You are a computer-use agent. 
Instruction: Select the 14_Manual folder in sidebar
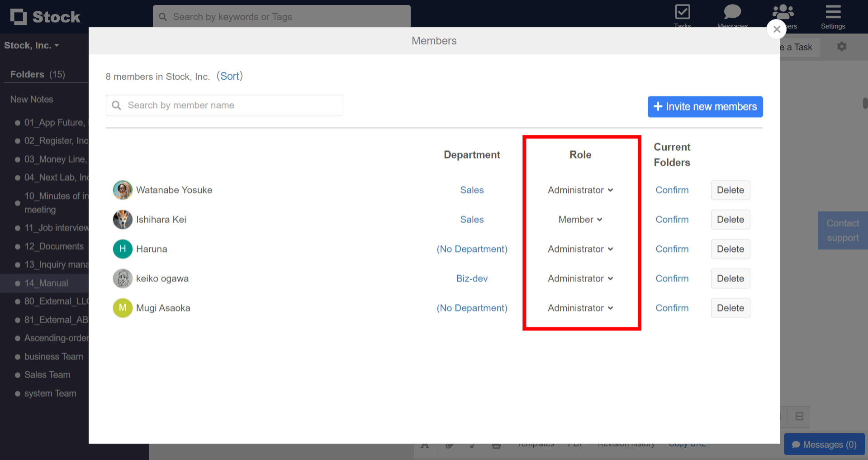tap(46, 283)
